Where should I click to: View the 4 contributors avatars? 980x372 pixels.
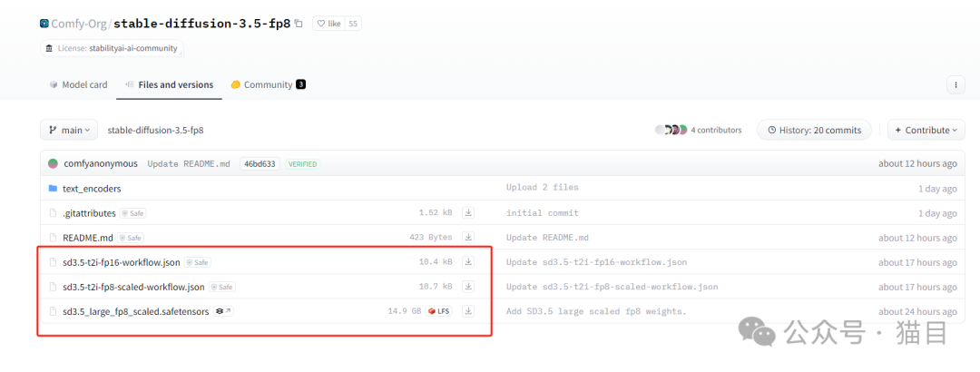click(671, 130)
